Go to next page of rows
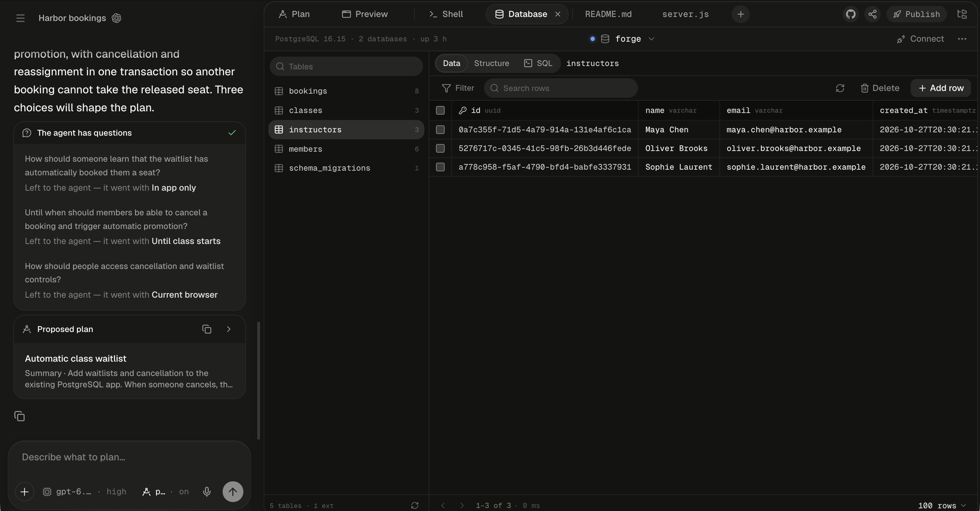This screenshot has height=511, width=980. pyautogui.click(x=462, y=505)
